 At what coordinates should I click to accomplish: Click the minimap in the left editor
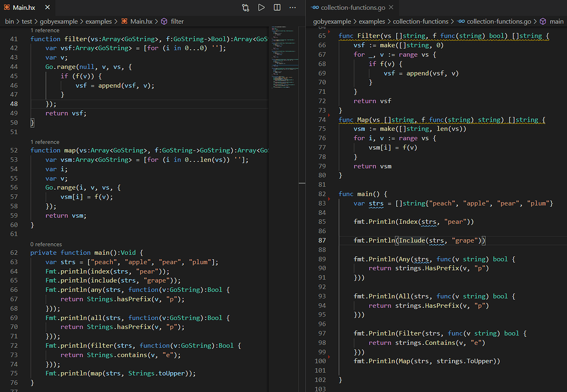(285, 57)
